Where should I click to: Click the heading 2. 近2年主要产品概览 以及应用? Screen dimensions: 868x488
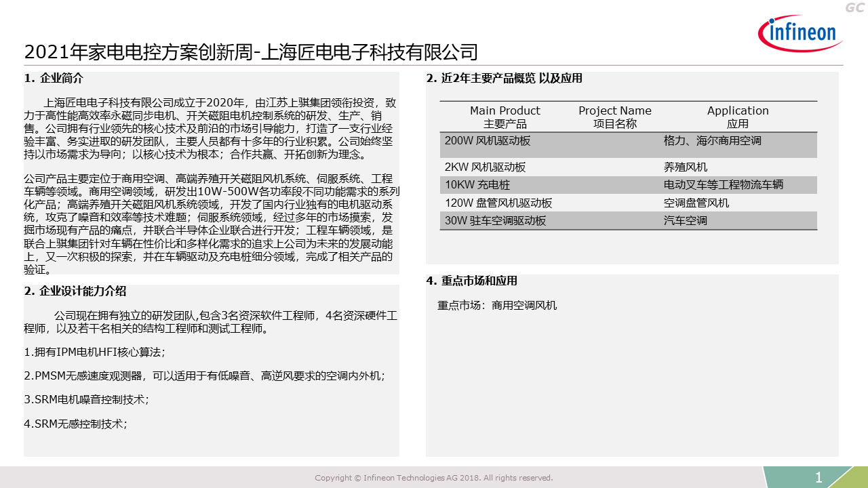click(x=504, y=78)
